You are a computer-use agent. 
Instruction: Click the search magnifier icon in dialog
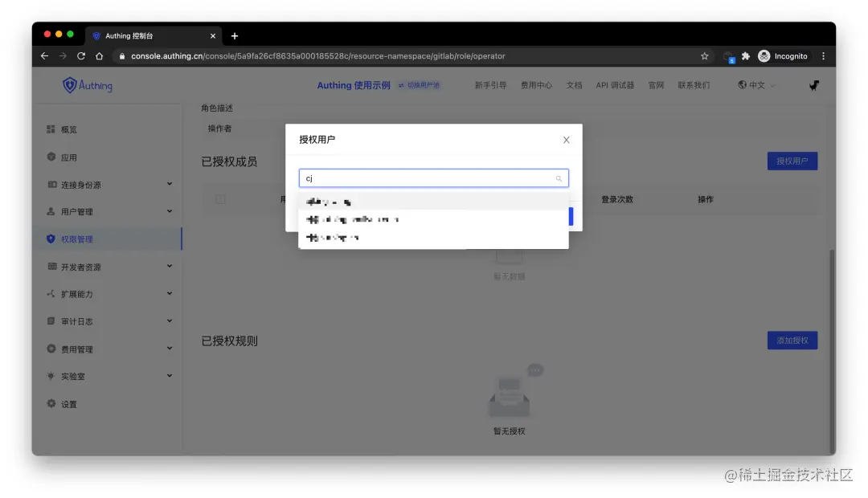(559, 178)
